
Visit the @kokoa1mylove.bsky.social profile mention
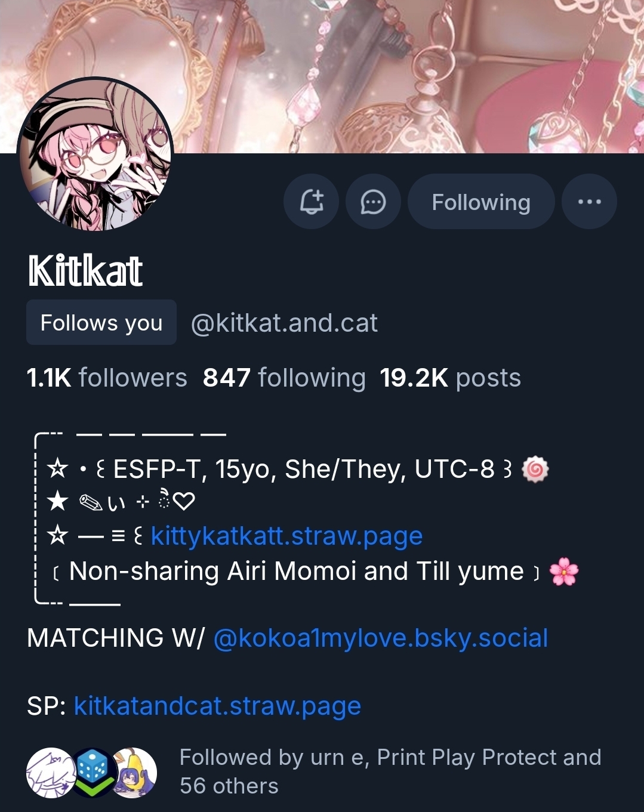380,638
